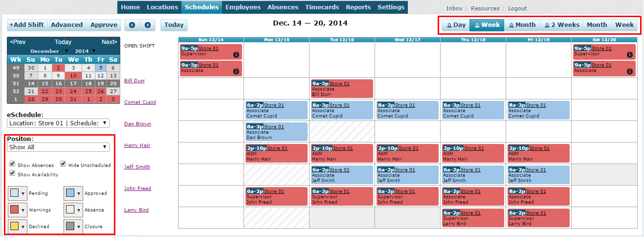Screen dimensions: 644x237
Task: Click the +Add Shift button
Action: pyautogui.click(x=27, y=25)
